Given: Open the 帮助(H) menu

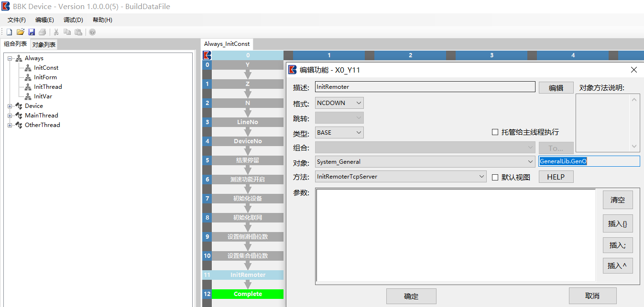Looking at the screenshot, I should tap(102, 20).
